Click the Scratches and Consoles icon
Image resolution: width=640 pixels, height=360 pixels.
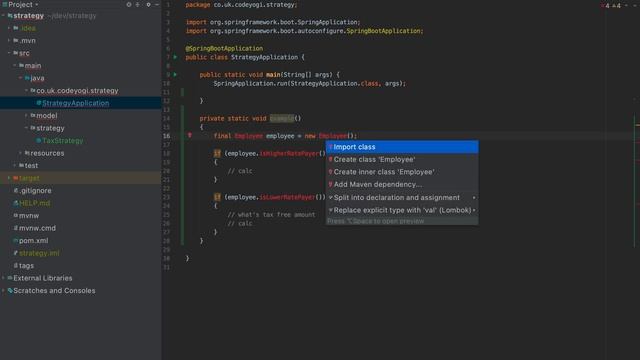point(10,291)
